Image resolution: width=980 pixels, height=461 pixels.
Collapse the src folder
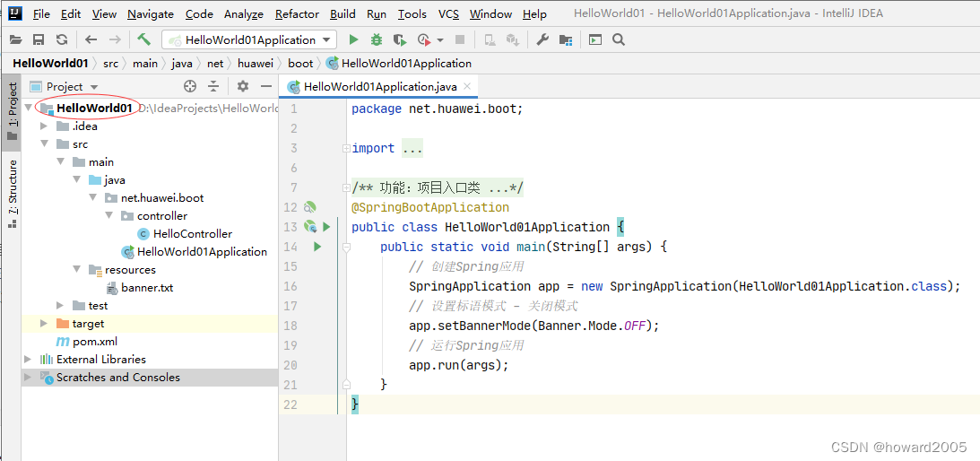tap(44, 144)
